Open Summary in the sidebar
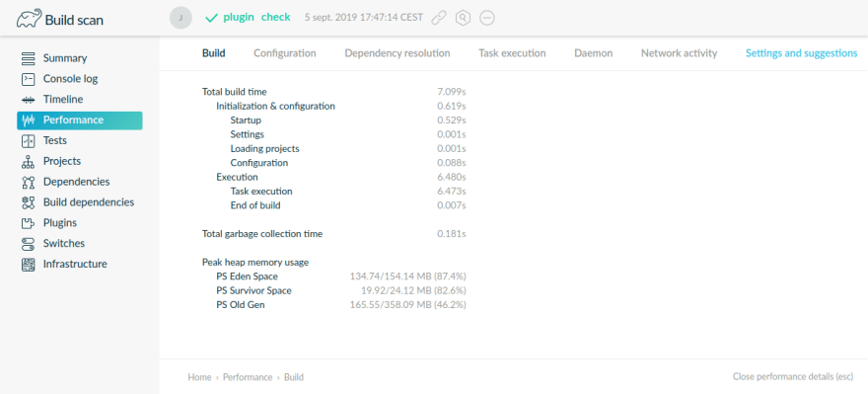 pyautogui.click(x=65, y=58)
